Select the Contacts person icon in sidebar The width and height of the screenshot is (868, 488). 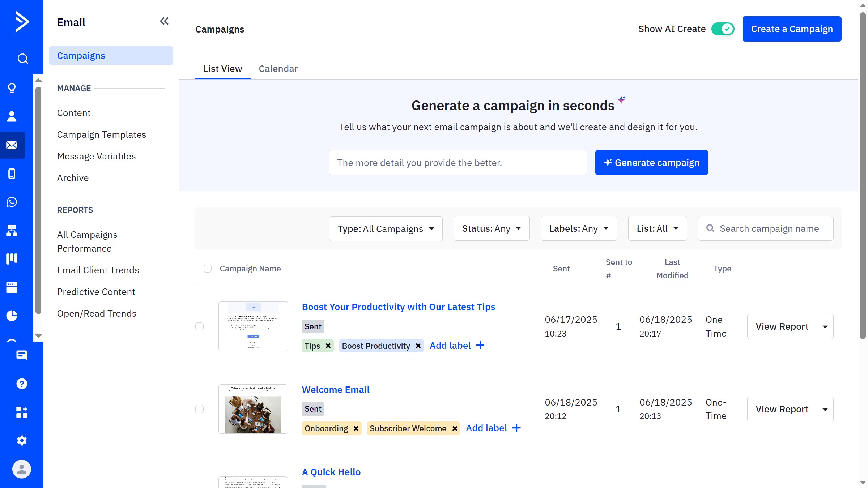click(12, 116)
